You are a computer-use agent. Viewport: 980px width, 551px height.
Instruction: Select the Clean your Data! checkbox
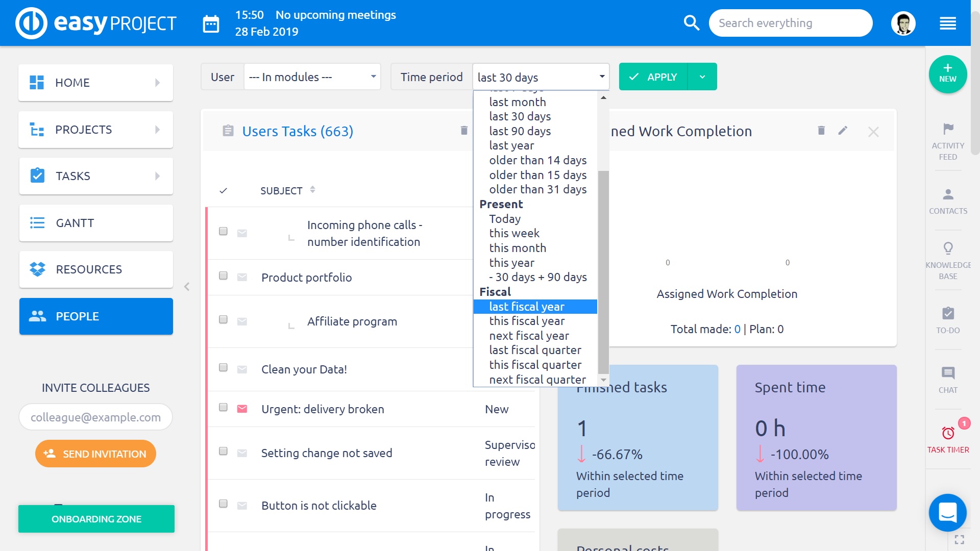223,368
